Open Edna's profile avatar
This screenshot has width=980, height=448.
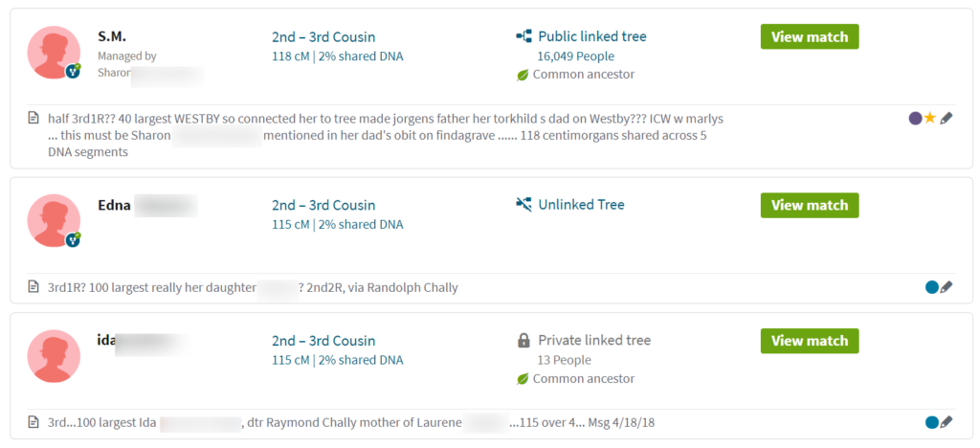click(54, 220)
